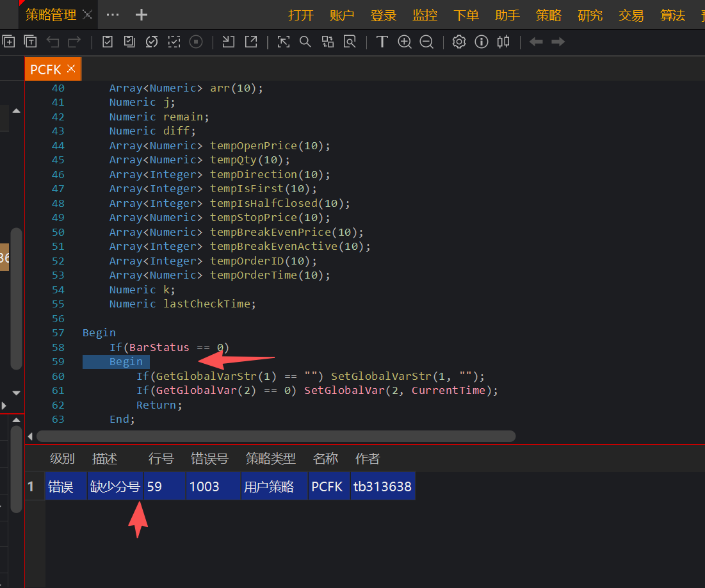705x588 pixels.
Task: Click the redo arrow in toolbar
Action: [74, 42]
